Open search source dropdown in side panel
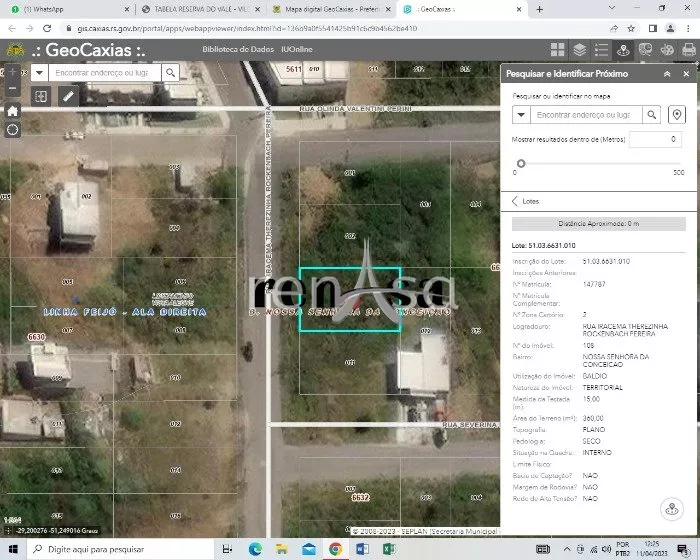The width and height of the screenshot is (700, 560). pyautogui.click(x=521, y=115)
